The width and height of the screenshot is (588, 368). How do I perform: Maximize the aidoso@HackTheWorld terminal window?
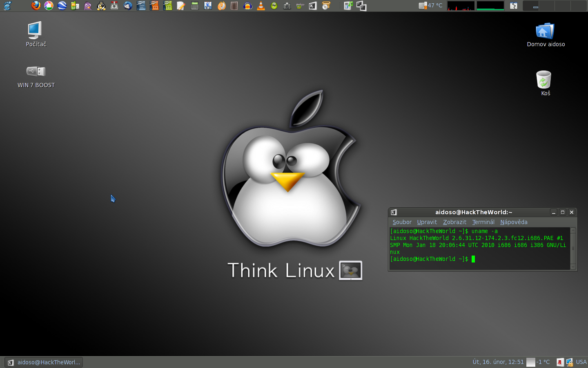click(x=563, y=212)
